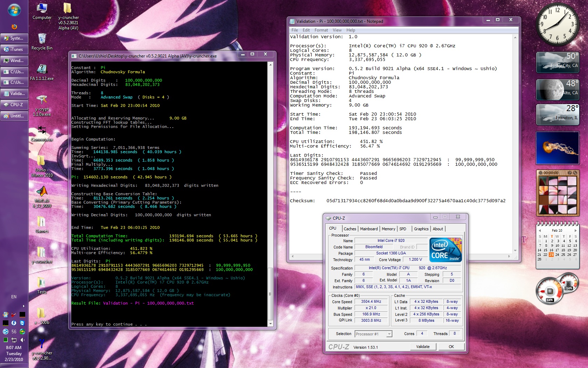
Task: Click the Validate button in CPU-Z
Action: pyautogui.click(x=423, y=347)
